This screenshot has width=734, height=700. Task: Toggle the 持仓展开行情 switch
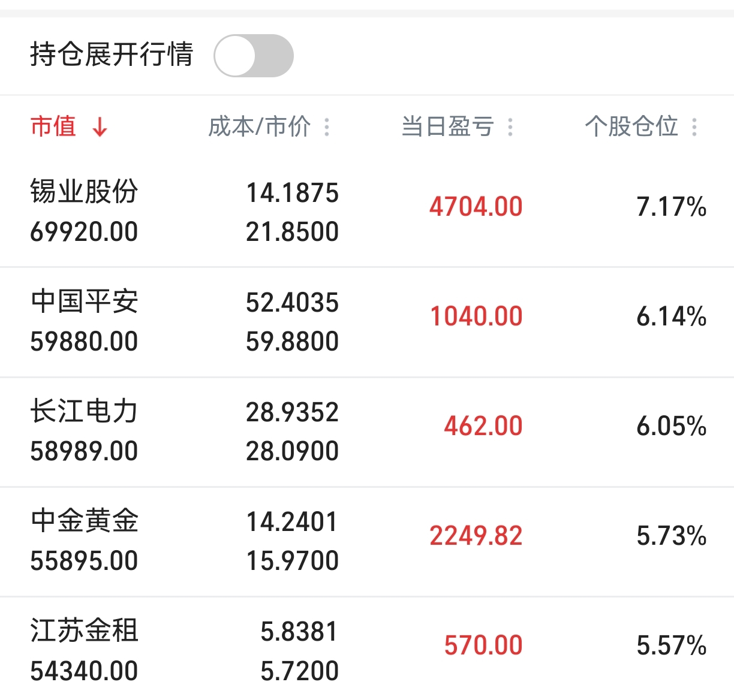pyautogui.click(x=254, y=56)
